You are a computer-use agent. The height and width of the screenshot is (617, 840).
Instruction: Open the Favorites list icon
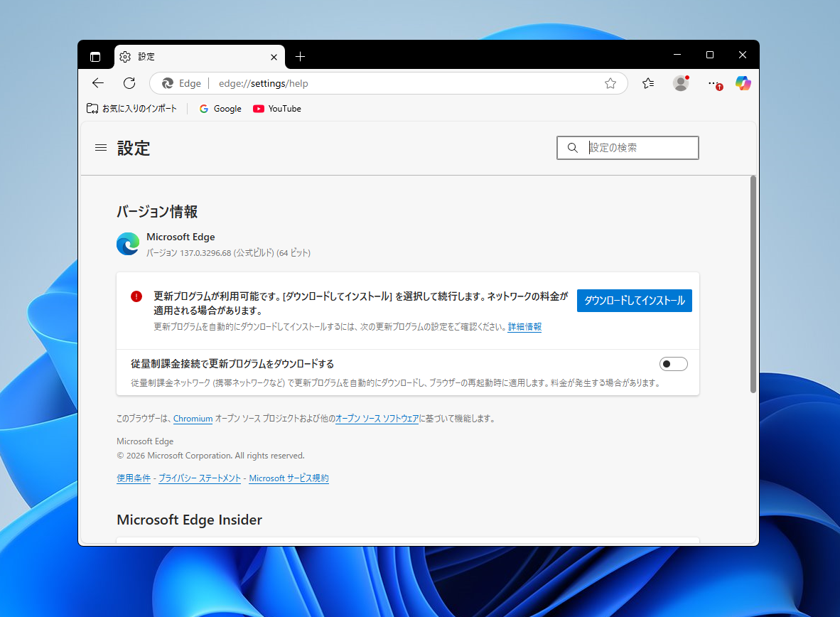coord(648,83)
